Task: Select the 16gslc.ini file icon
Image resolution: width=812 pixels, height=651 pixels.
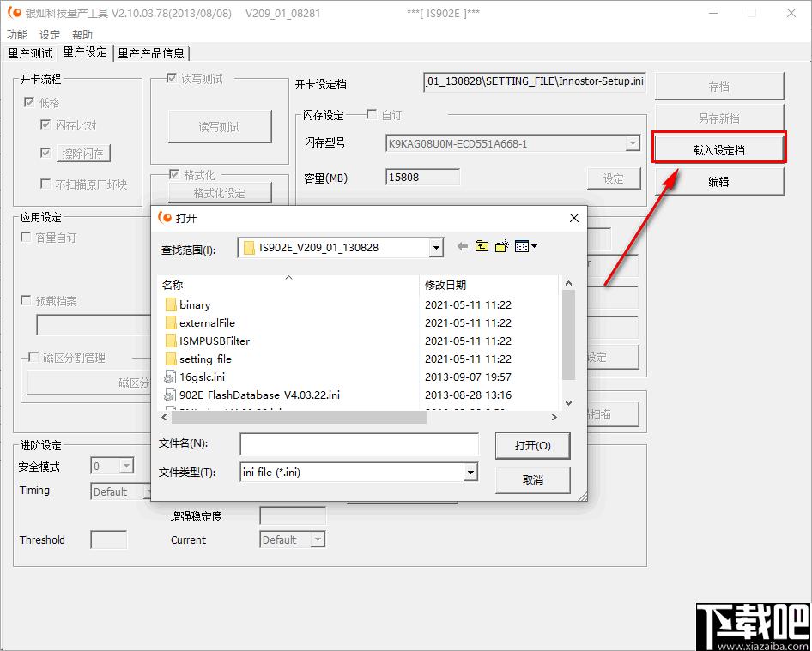Action: (170, 377)
